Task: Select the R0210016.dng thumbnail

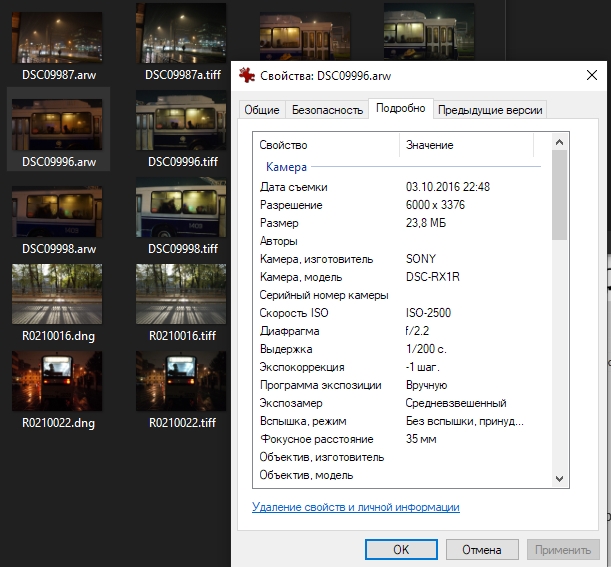Action: 57,294
